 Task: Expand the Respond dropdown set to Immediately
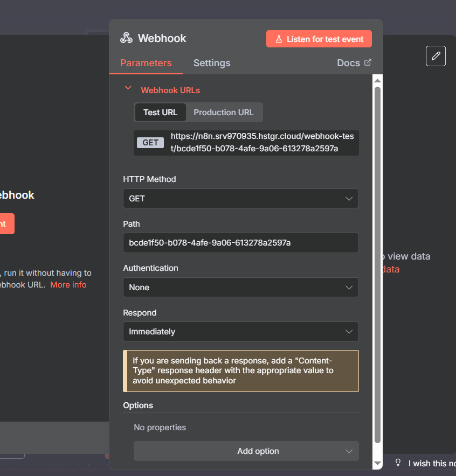(x=240, y=332)
